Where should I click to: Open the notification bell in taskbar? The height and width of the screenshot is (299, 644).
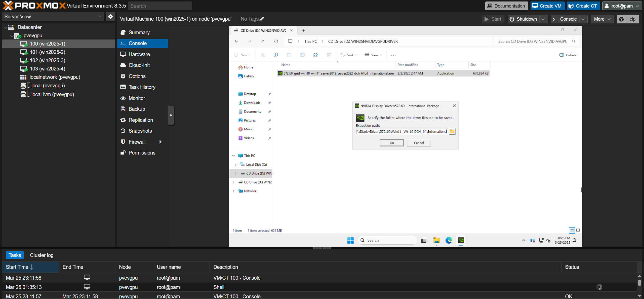[574, 240]
